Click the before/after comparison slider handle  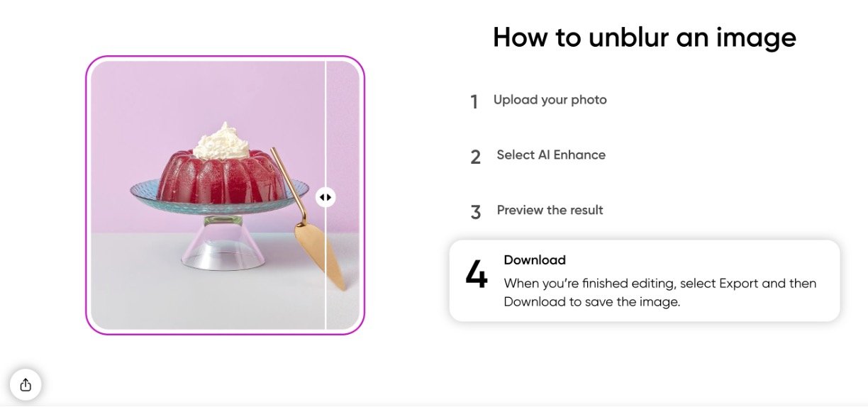coord(325,197)
